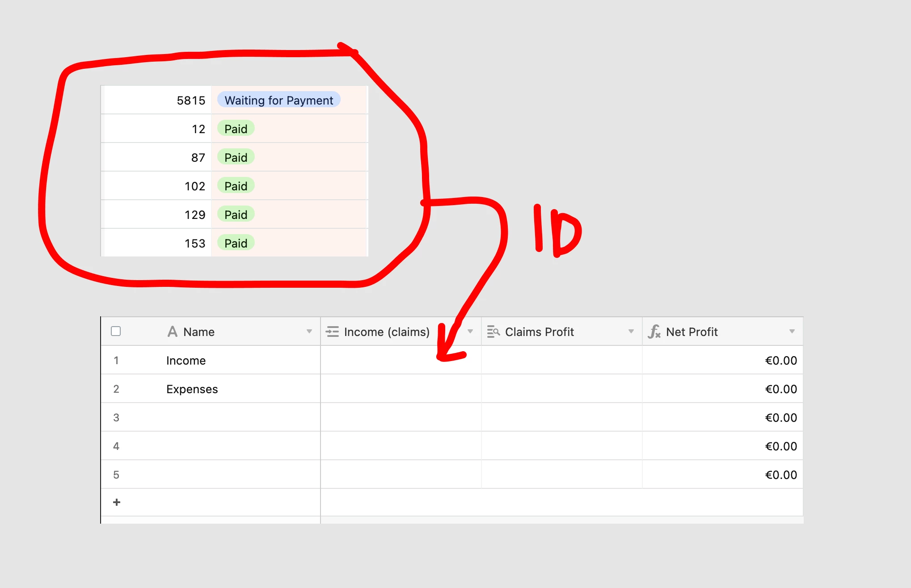
Task: Add a new row with plus icon
Action: click(117, 502)
